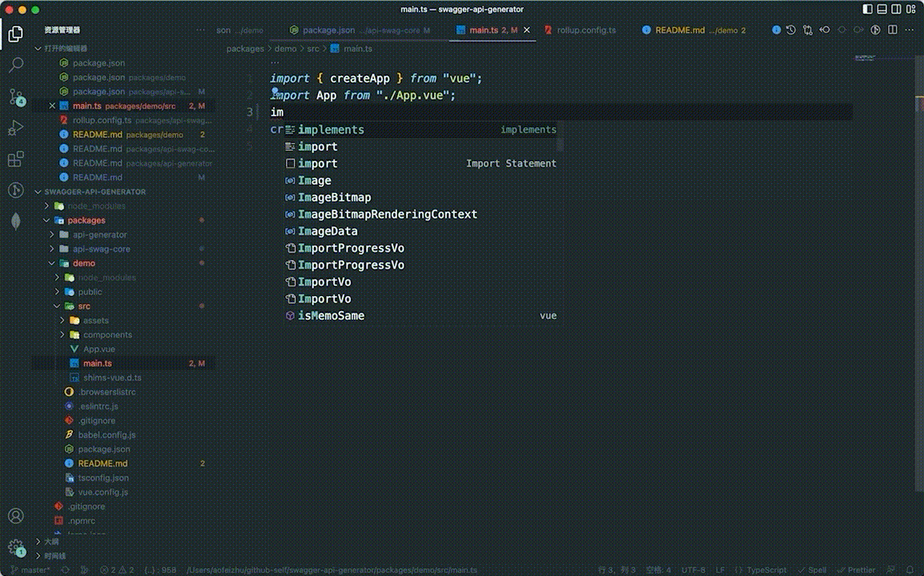Collapse the SWAGGER-API-GENERATOR section
924x576 pixels.
(x=38, y=192)
